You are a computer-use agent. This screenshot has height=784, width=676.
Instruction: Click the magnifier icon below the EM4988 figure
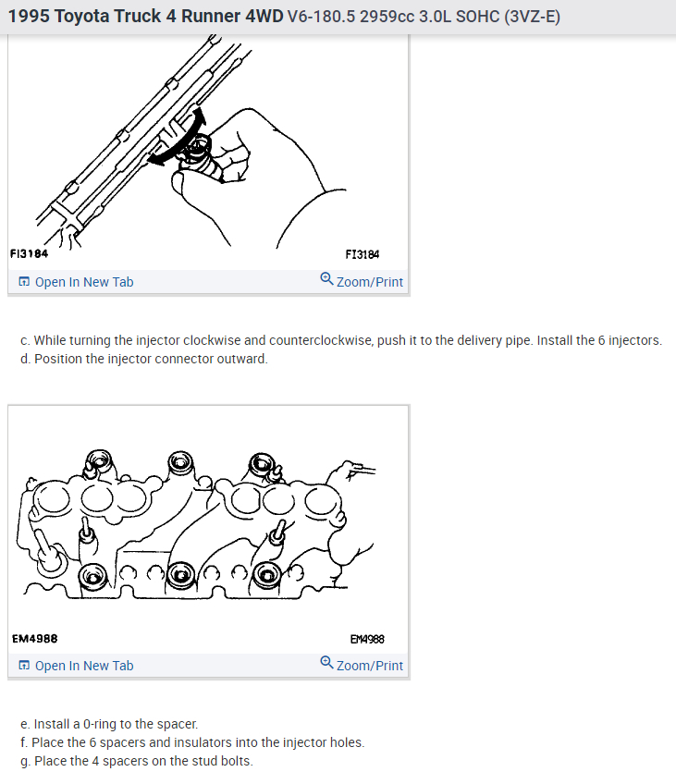326,662
